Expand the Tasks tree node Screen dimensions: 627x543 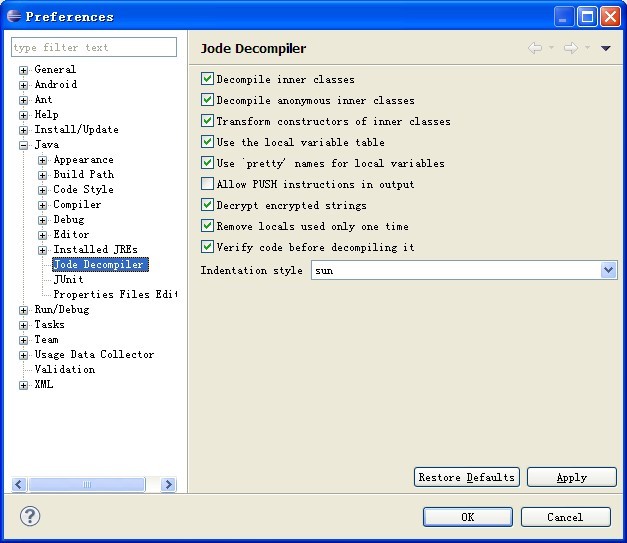(x=24, y=325)
